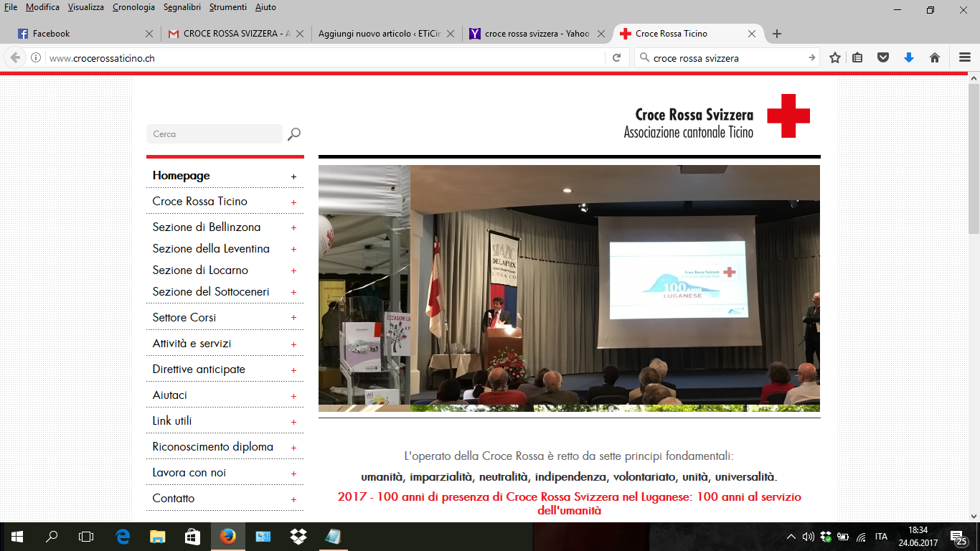The image size is (980, 551).
Task: Bookmark this page with the star icon
Action: [835, 58]
